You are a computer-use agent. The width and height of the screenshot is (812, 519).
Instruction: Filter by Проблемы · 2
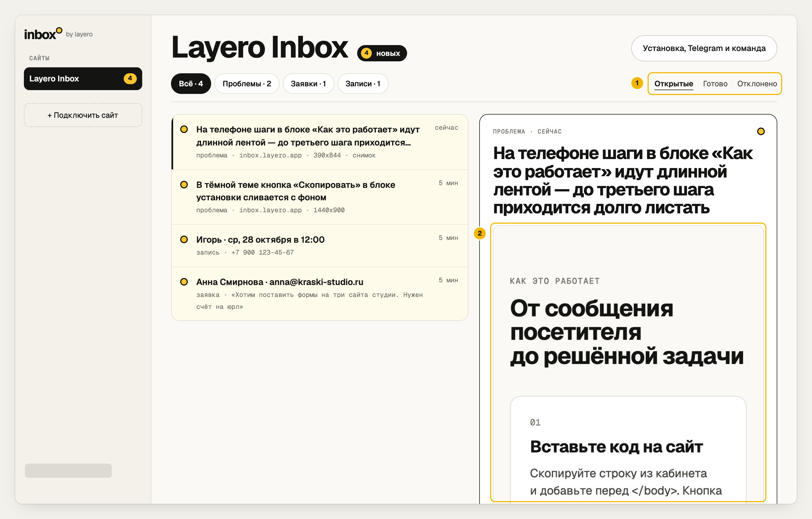247,84
